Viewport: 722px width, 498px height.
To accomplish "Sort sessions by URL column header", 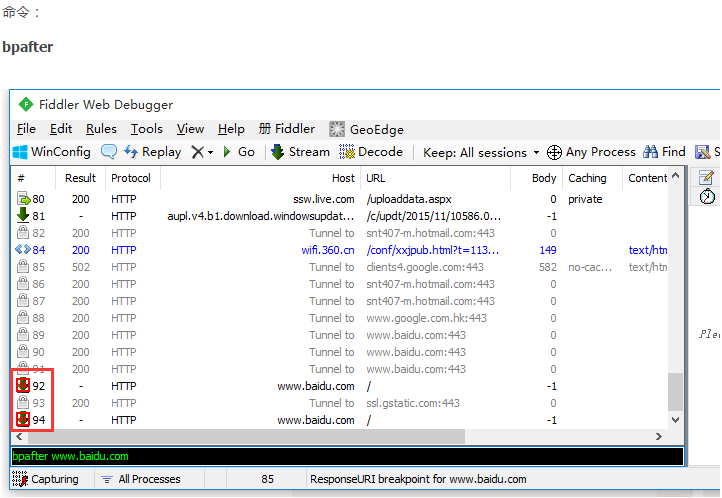I will (436, 178).
